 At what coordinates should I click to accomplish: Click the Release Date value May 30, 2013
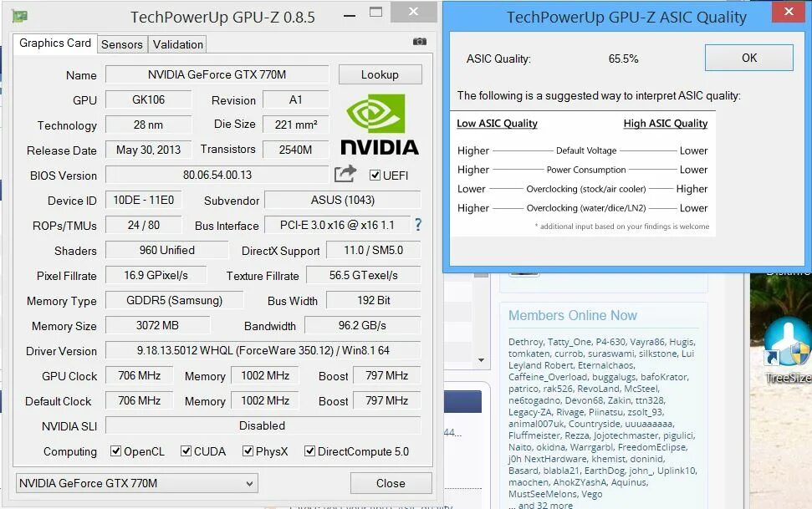[x=149, y=150]
